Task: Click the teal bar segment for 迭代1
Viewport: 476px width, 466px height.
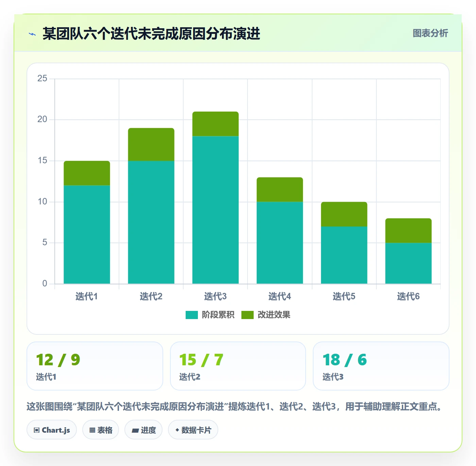Action: pos(87,235)
